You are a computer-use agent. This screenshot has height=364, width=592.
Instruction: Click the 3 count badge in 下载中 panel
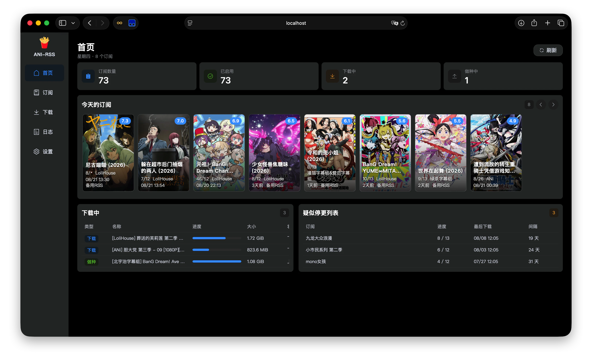coord(285,213)
